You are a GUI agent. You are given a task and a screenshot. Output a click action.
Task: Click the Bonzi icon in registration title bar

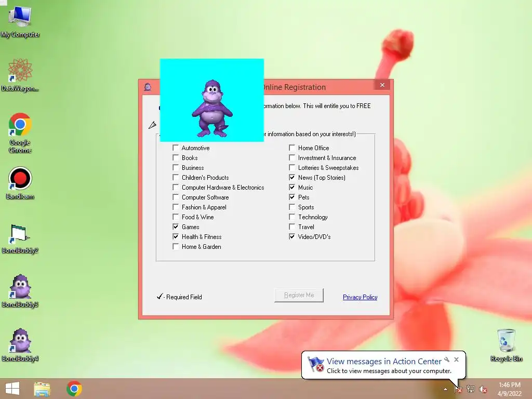[148, 87]
